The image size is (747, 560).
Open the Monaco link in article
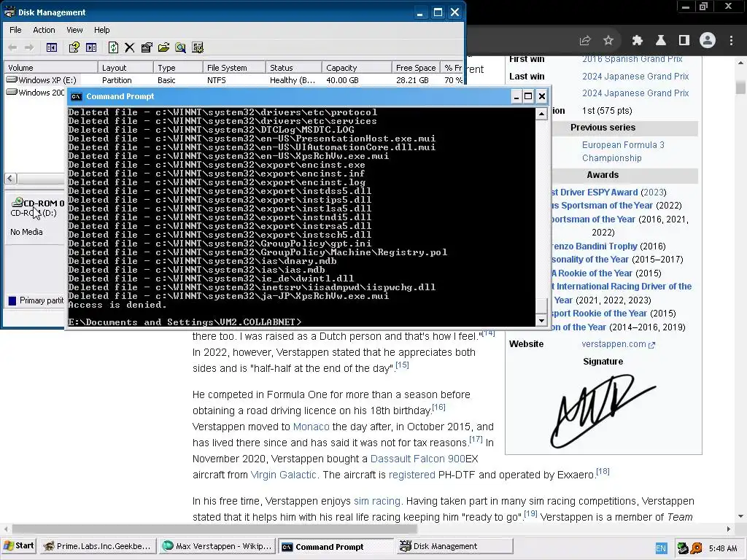pos(311,427)
